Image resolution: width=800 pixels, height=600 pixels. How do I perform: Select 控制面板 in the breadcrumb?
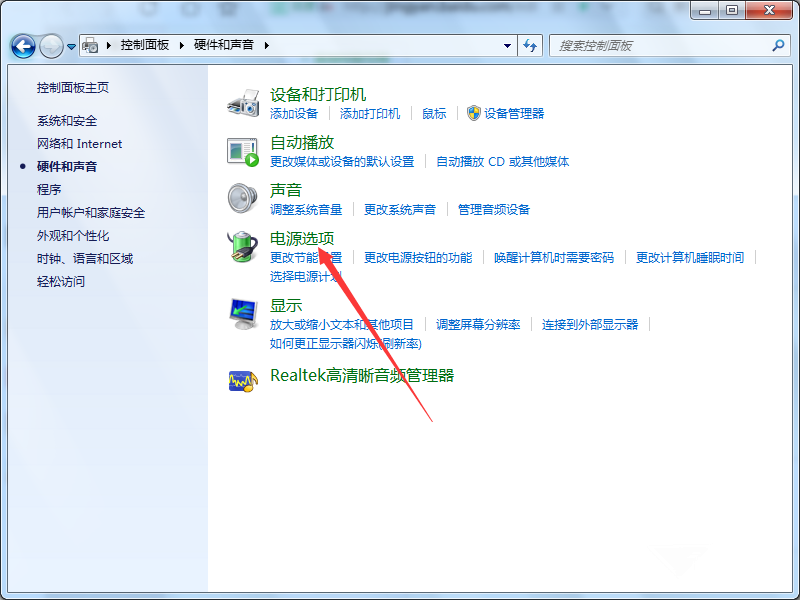144,45
